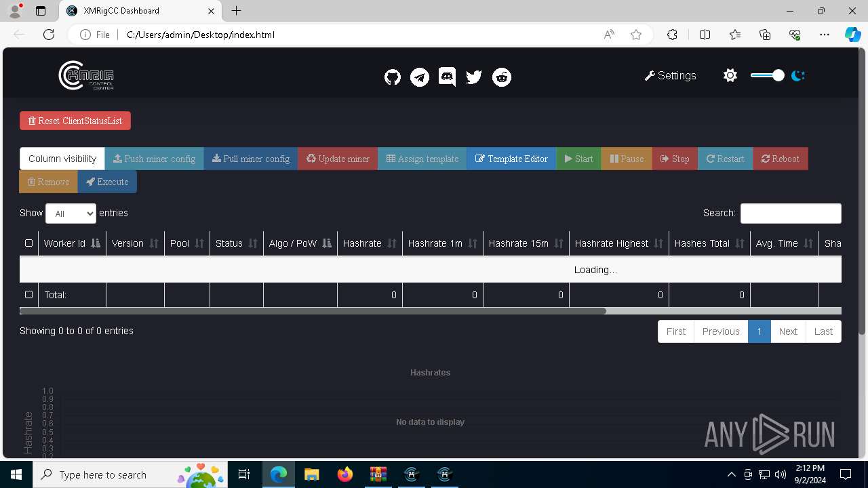868x488 pixels.
Task: Sort by Worker Id column
Action: coord(72,243)
